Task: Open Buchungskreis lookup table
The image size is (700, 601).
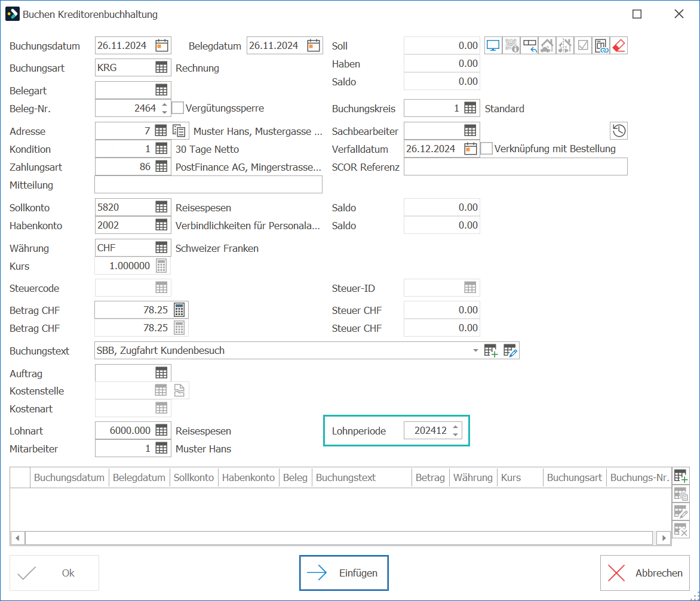Action: (x=470, y=108)
